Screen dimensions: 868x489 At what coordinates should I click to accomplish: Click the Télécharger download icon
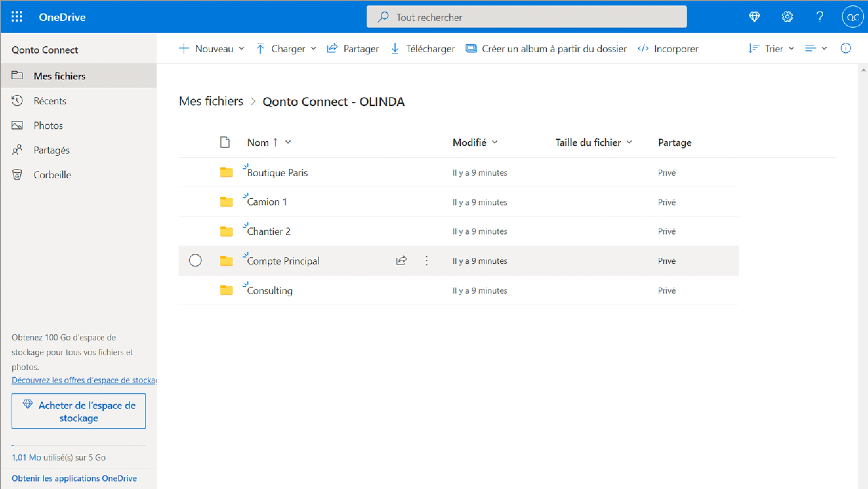395,48
